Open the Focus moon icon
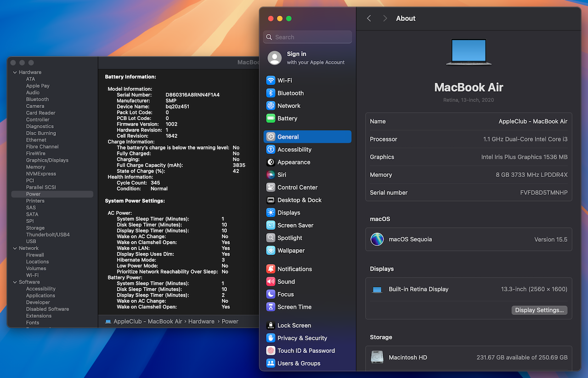The height and width of the screenshot is (378, 588). point(271,294)
